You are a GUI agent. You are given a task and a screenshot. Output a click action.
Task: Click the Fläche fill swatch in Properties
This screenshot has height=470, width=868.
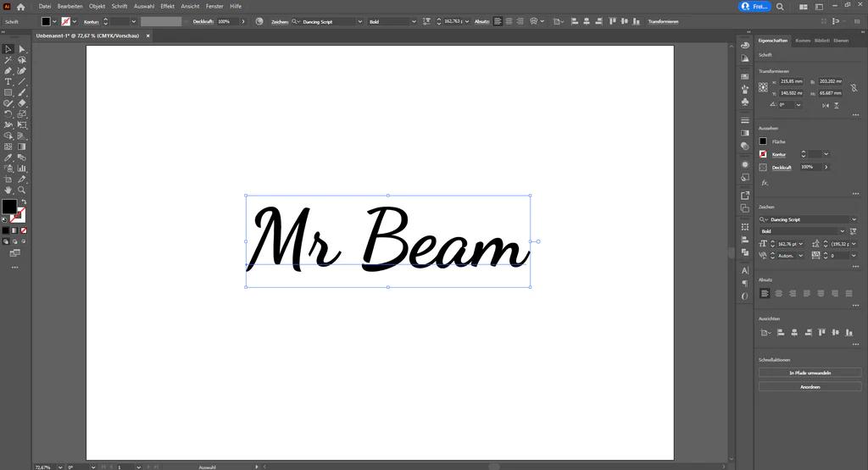(763, 141)
